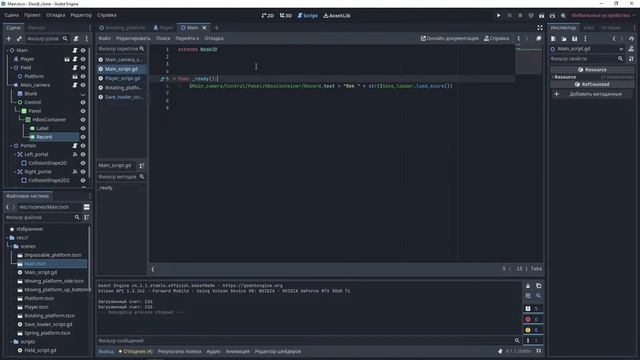This screenshot has width=640, height=360.
Task: Open the script attached to Player node
Action: coord(75,59)
